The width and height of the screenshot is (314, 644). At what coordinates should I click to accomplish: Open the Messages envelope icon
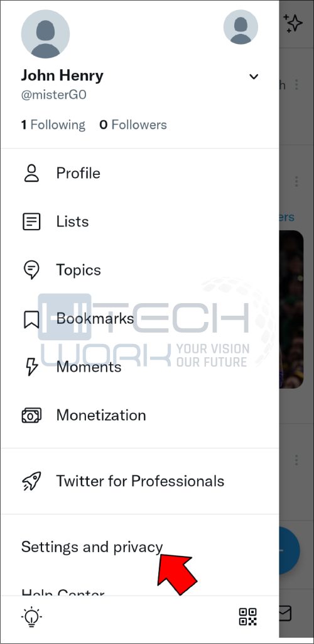[286, 614]
